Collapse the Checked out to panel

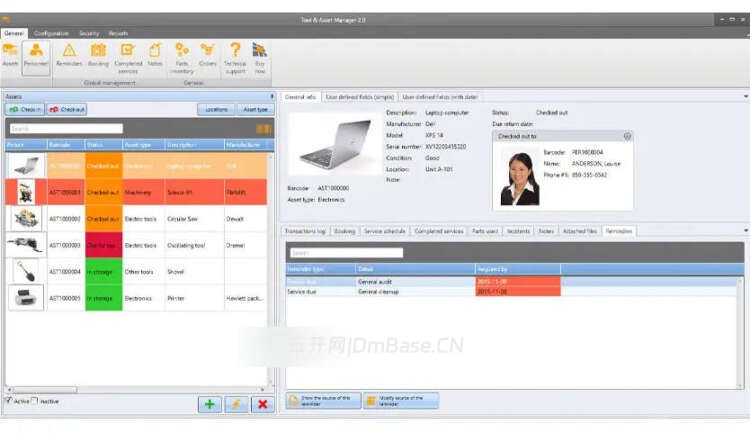tap(627, 136)
